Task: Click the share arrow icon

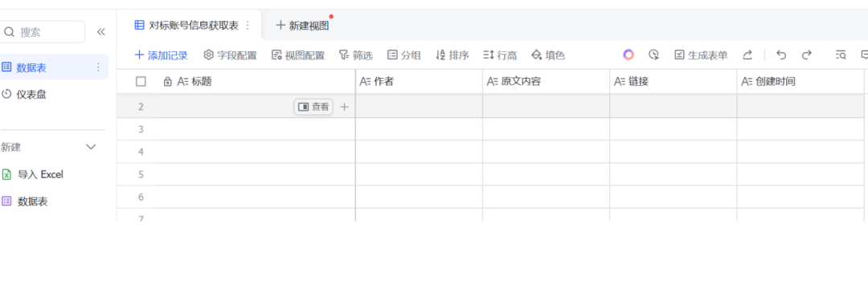Action: coord(747,55)
